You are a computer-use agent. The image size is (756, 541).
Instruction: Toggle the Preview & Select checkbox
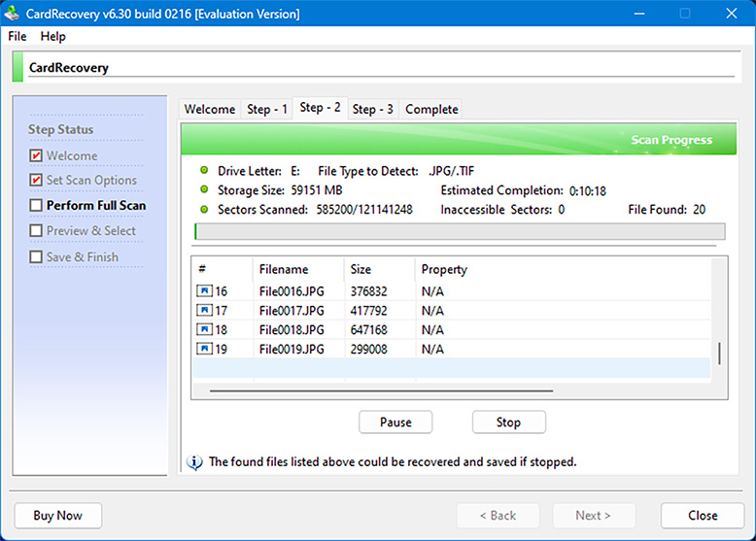pyautogui.click(x=36, y=231)
